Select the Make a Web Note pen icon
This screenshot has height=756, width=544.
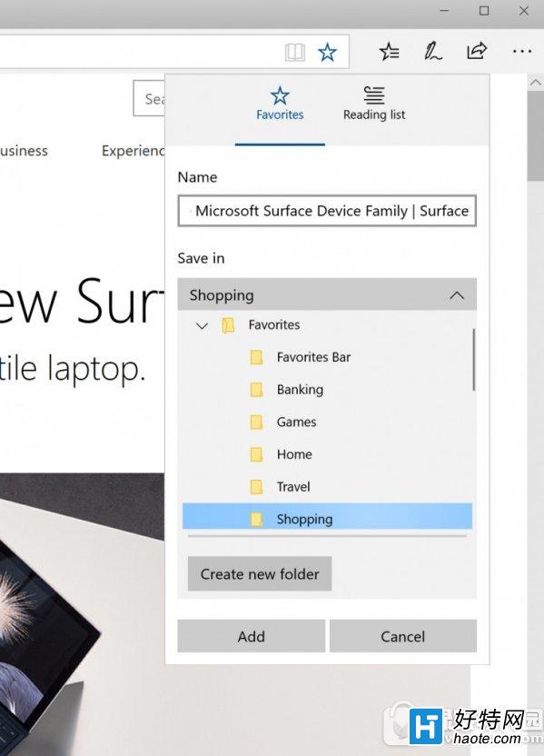tap(432, 51)
